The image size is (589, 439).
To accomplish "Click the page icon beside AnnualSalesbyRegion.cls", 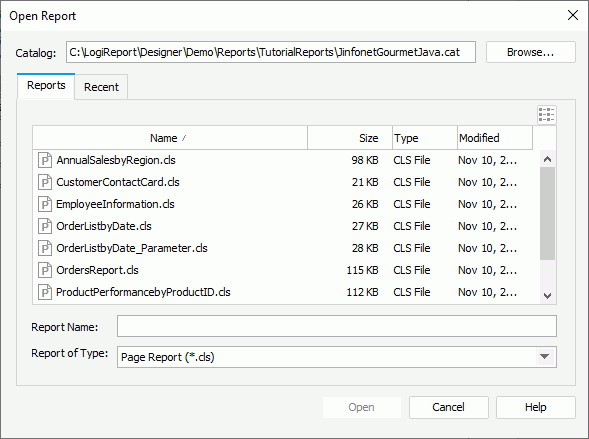I will pyautogui.click(x=45, y=160).
